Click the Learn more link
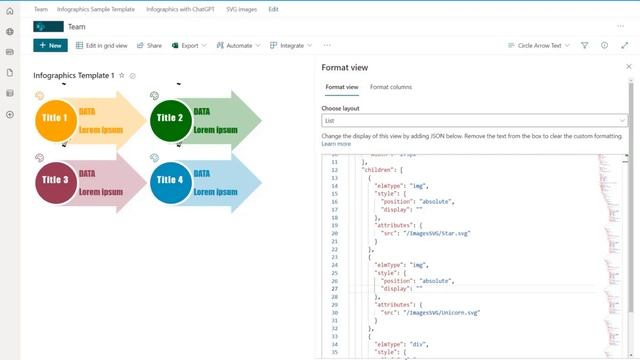Image resolution: width=640 pixels, height=360 pixels. pos(336,144)
